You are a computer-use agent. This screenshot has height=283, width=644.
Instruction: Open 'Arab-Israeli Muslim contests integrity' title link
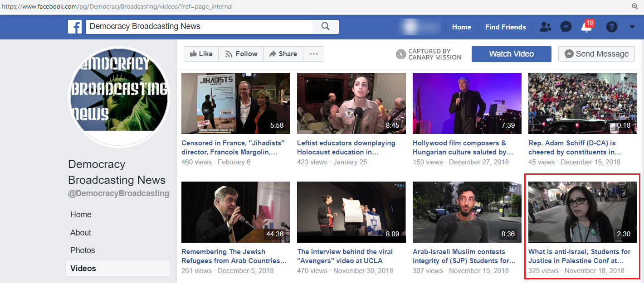[x=464, y=256]
